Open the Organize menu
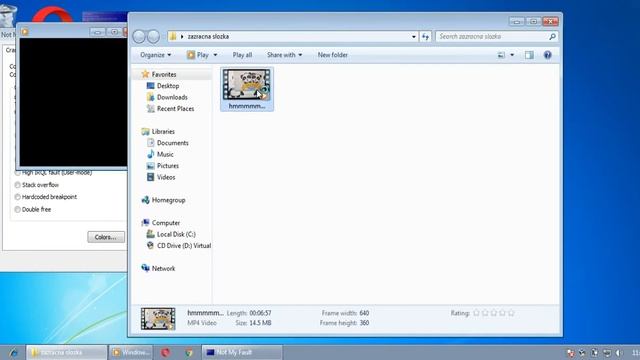640x360 pixels. point(156,55)
